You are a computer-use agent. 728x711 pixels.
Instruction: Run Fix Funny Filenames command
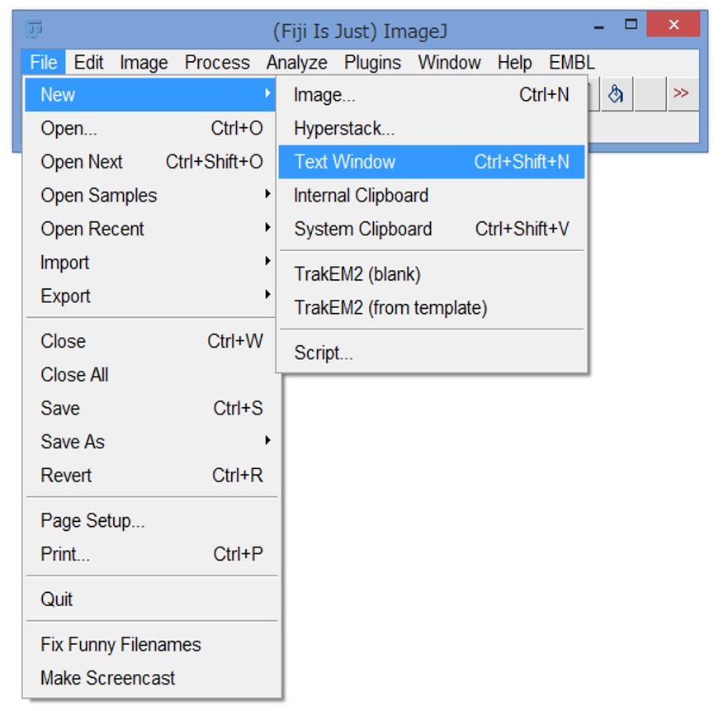point(150,645)
